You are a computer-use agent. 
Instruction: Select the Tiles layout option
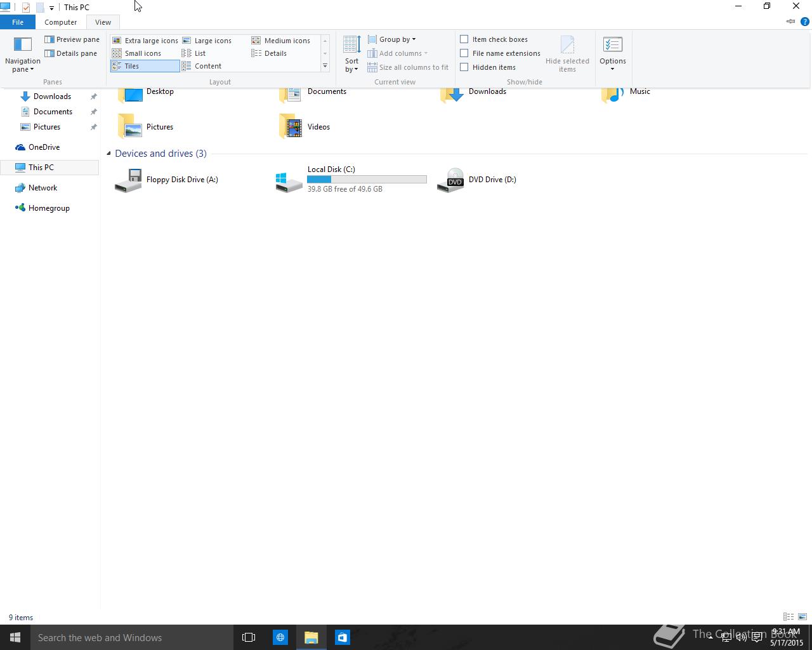pyautogui.click(x=145, y=66)
